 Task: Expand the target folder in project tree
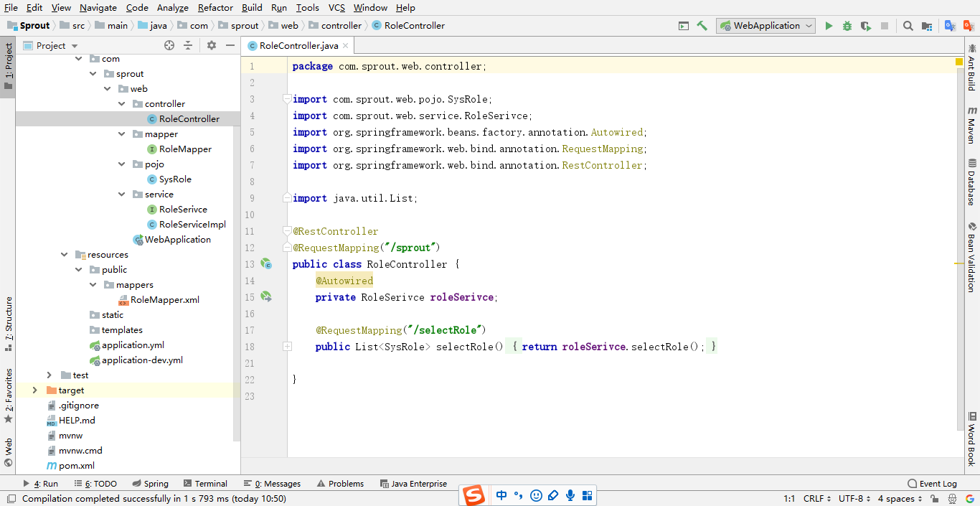pos(34,390)
